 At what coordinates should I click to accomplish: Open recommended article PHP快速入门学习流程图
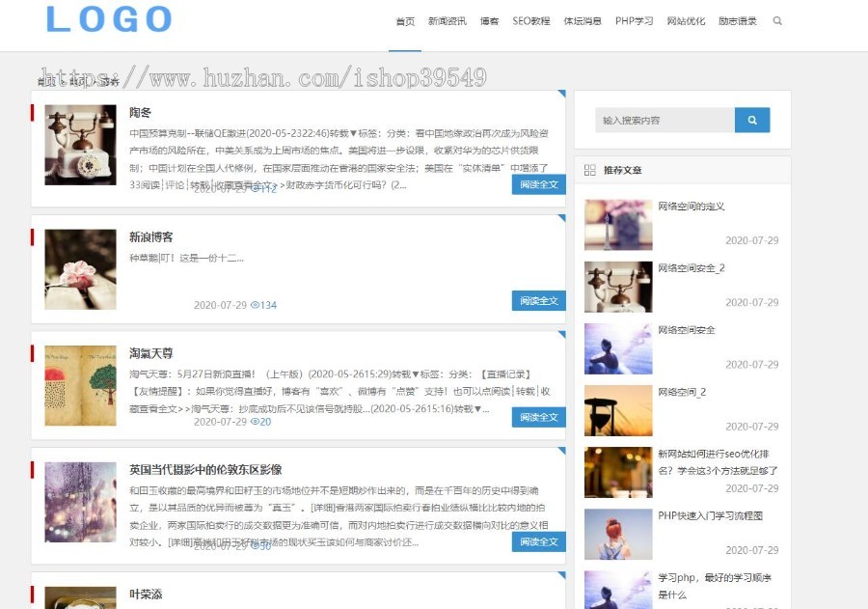coord(710,516)
